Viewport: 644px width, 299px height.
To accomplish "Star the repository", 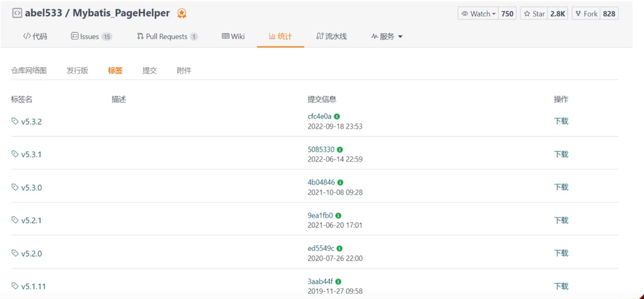I will [534, 14].
